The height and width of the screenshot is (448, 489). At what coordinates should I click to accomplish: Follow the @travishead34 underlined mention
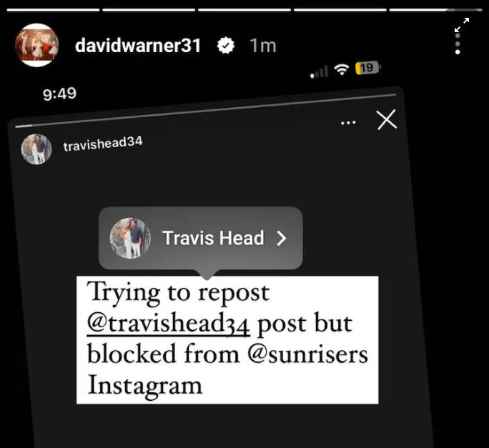tap(169, 323)
